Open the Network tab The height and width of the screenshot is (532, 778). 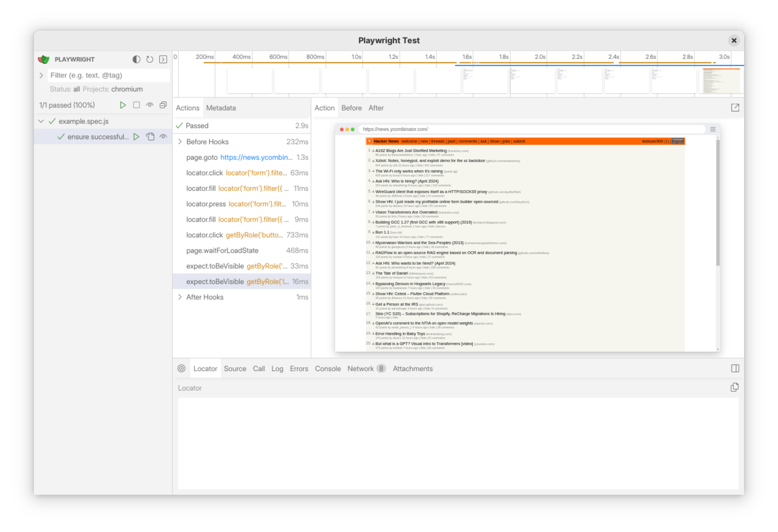pyautogui.click(x=367, y=368)
